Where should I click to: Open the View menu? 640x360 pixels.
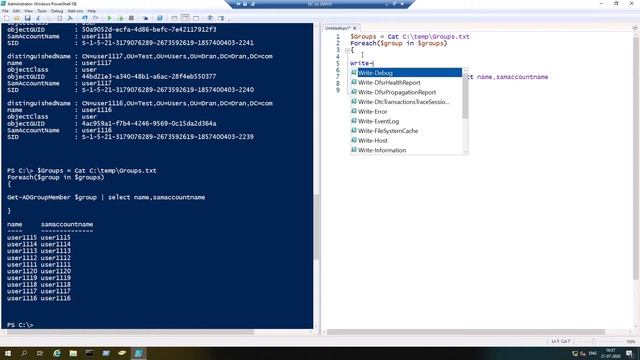[x=29, y=11]
